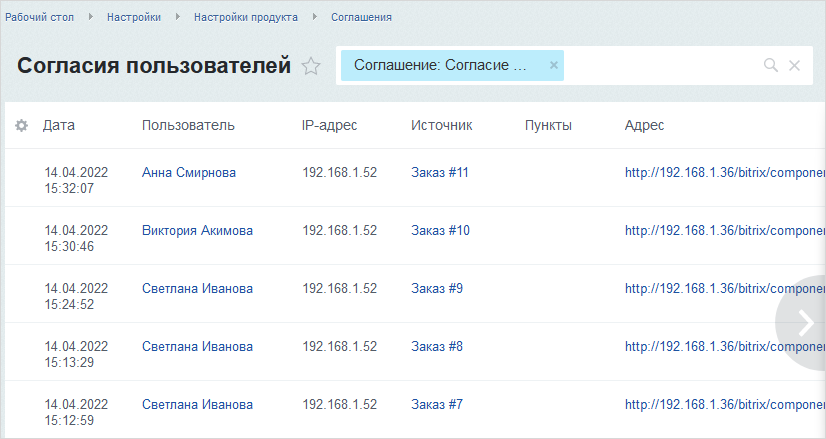Open grid settings gear icon
826x439 pixels.
(21, 125)
